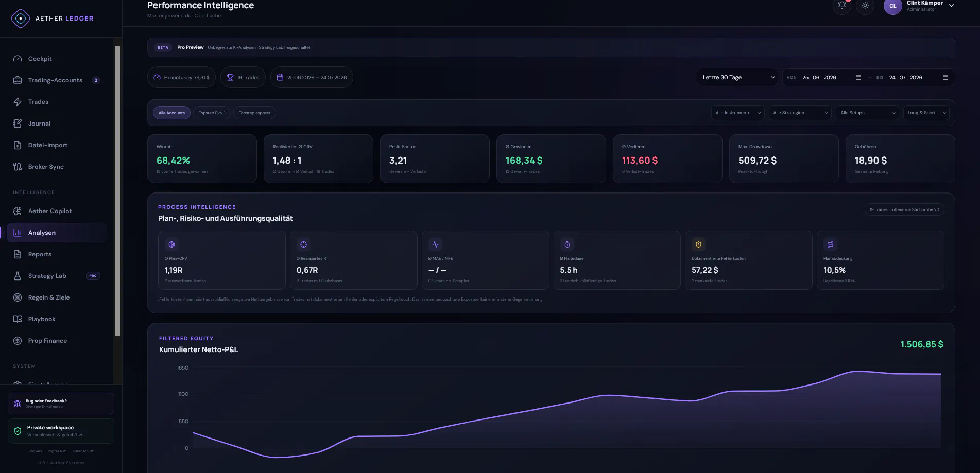Click the Journal notebook icon

click(18, 124)
